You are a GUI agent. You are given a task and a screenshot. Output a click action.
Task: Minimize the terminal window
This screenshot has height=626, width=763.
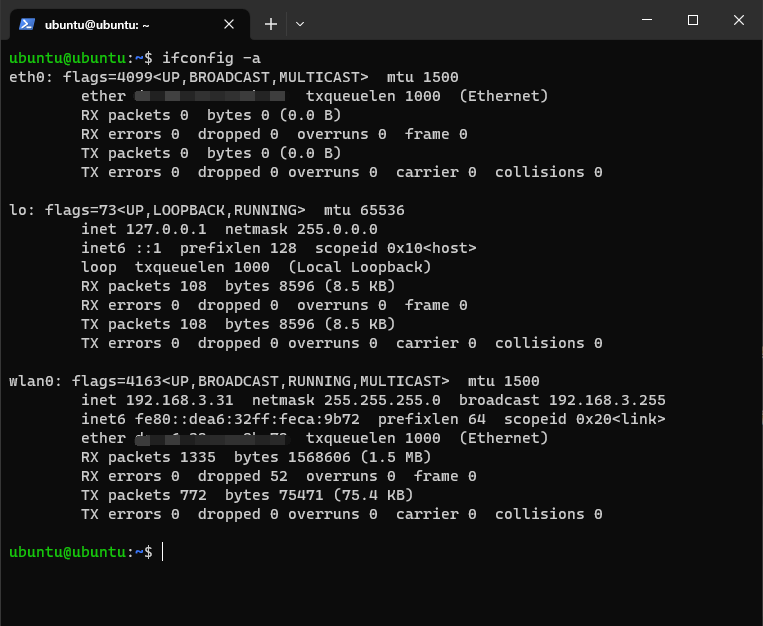[647, 20]
